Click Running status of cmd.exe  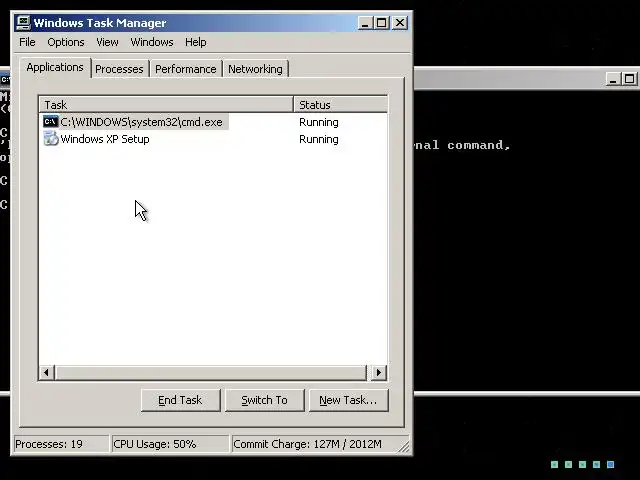tap(319, 122)
